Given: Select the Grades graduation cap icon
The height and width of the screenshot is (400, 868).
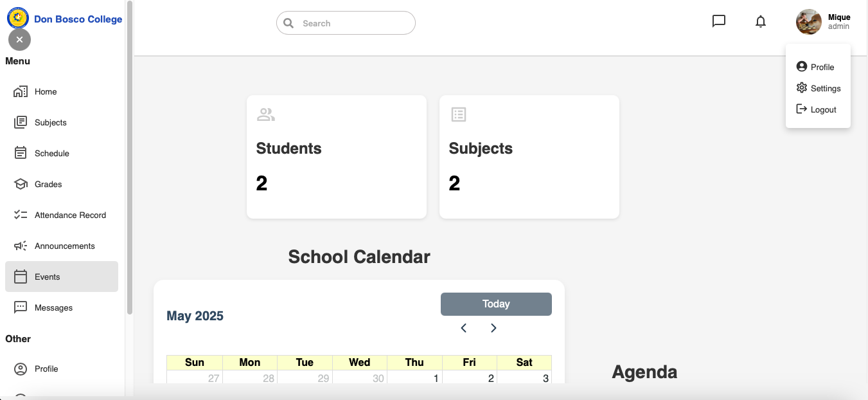Looking at the screenshot, I should click(x=21, y=185).
